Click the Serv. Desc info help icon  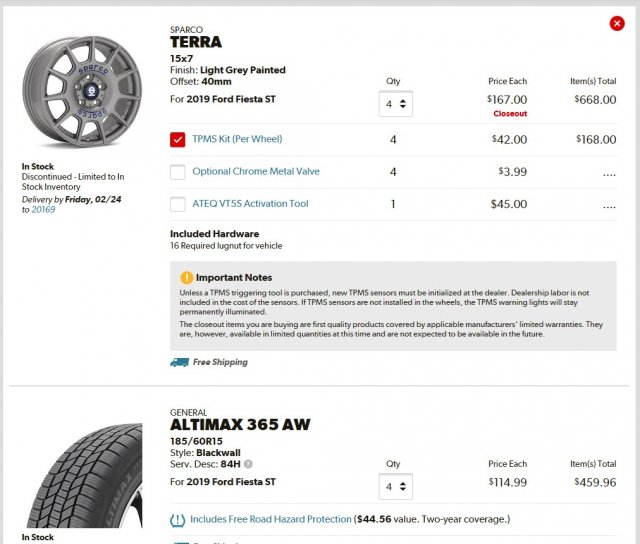[x=248, y=464]
